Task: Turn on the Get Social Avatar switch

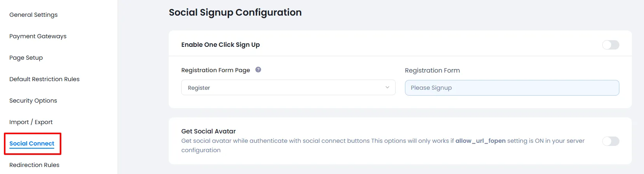Action: 610,141
